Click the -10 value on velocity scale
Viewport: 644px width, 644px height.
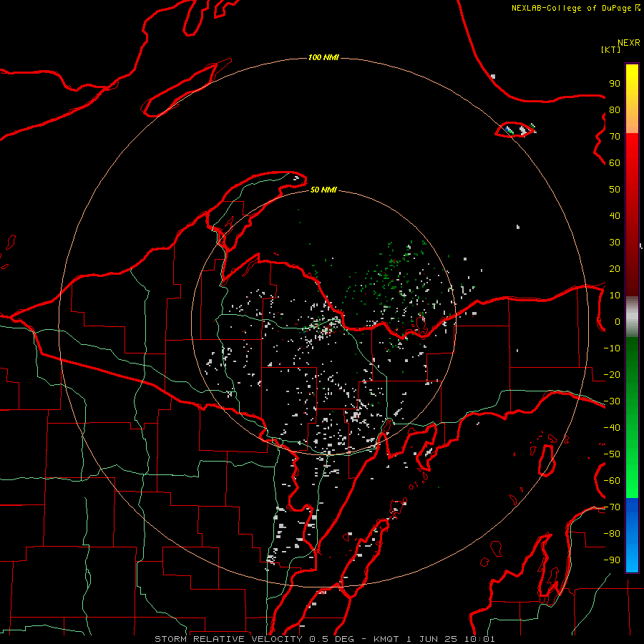(612, 348)
